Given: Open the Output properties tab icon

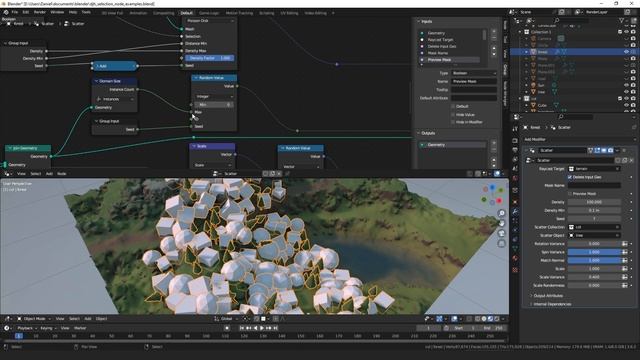Looking at the screenshot, I should pos(515,150).
